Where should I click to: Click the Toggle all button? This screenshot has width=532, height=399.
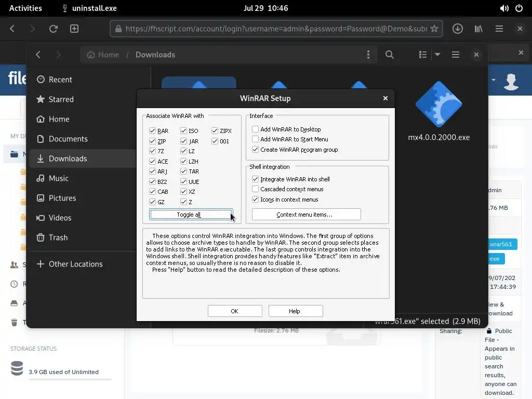click(x=191, y=215)
